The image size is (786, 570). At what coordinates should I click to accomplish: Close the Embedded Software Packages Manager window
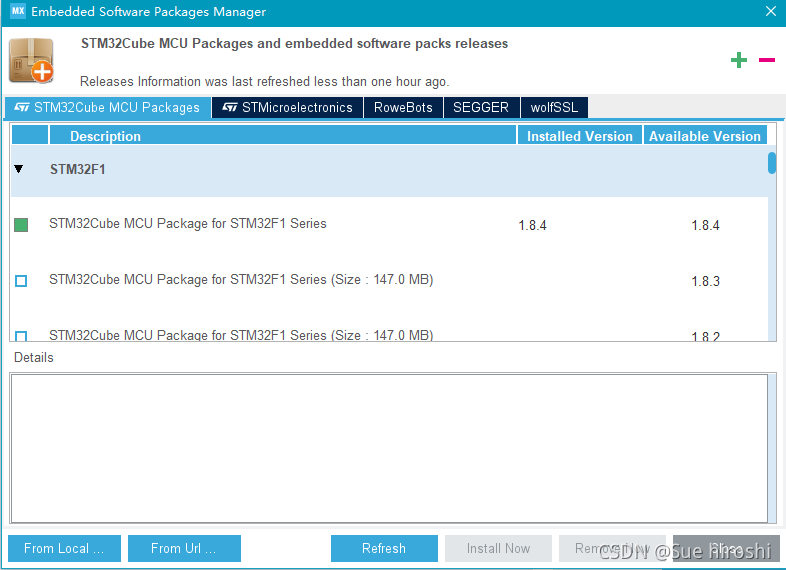[x=771, y=11]
